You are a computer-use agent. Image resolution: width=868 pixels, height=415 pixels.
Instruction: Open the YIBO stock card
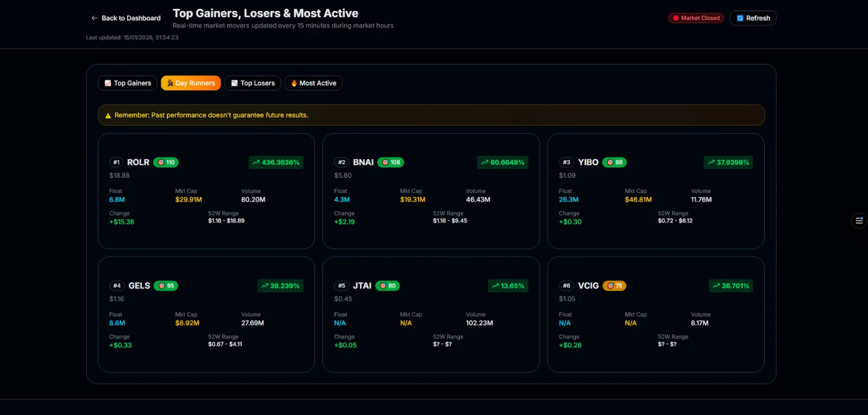[656, 191]
